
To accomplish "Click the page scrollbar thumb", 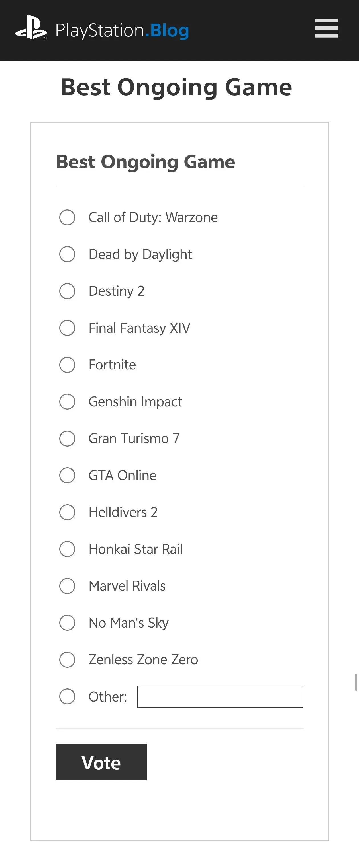I will pos(356,682).
